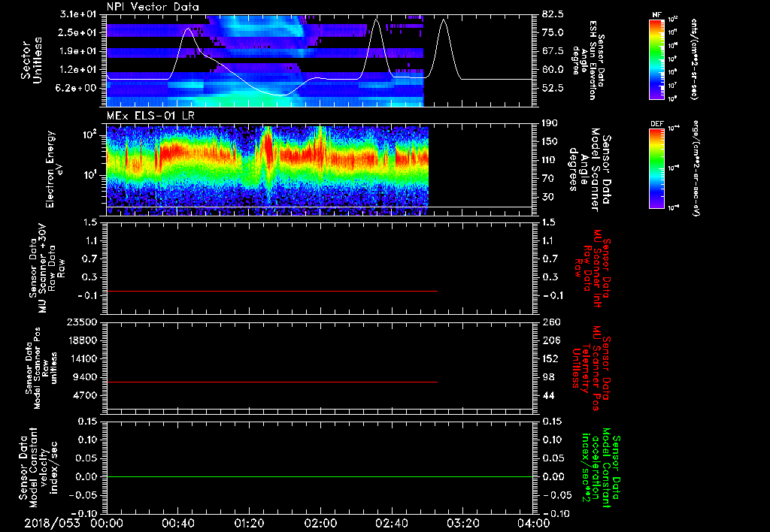Click the red 'MU Scanner Pos Telemetry' axis title
This screenshot has width=770, height=532.
point(593,367)
